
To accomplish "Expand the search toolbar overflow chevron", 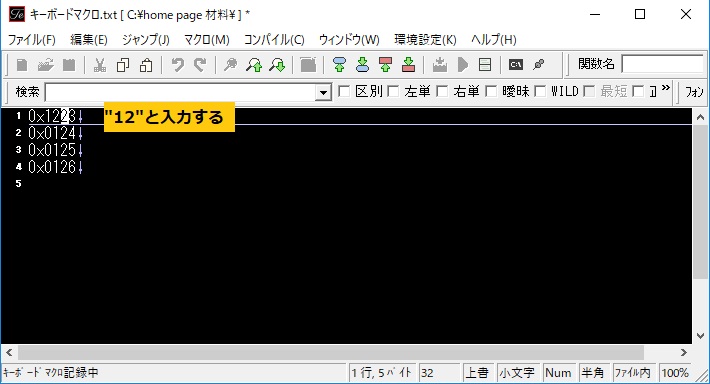I will (x=665, y=88).
